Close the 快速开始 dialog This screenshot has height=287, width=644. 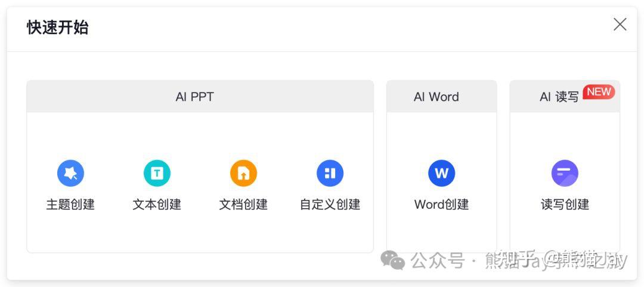pos(620,24)
